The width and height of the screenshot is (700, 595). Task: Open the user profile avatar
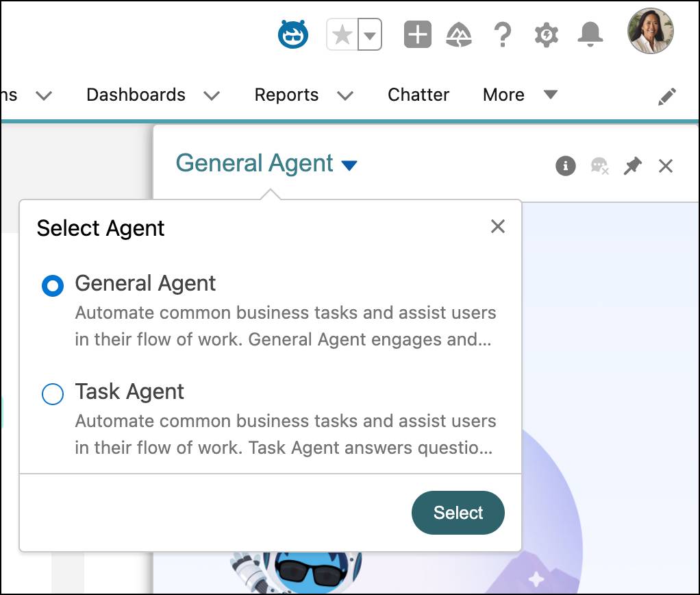[651, 31]
